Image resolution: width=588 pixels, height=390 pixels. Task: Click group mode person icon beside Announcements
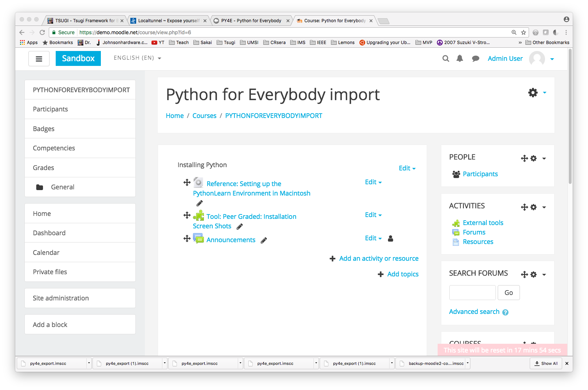(391, 239)
